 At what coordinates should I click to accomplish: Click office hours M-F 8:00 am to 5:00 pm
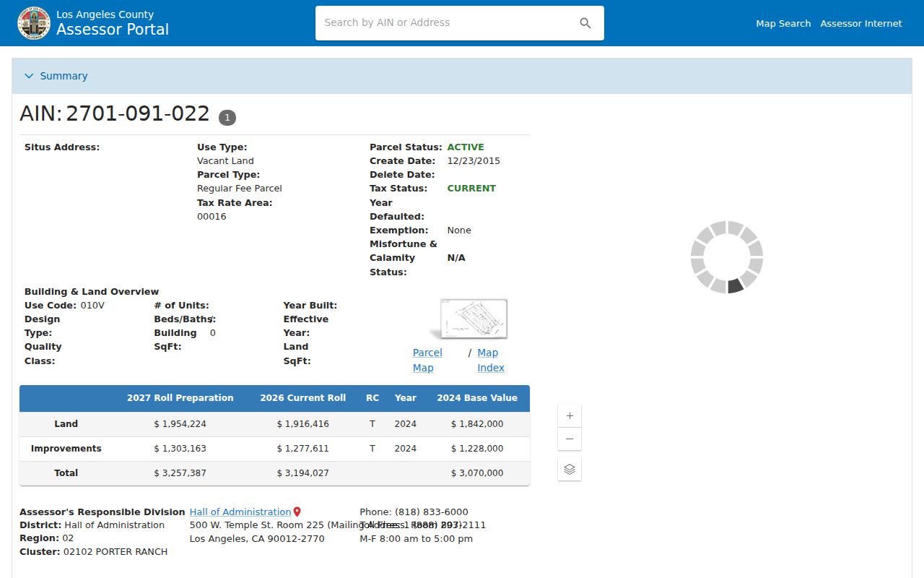click(417, 539)
